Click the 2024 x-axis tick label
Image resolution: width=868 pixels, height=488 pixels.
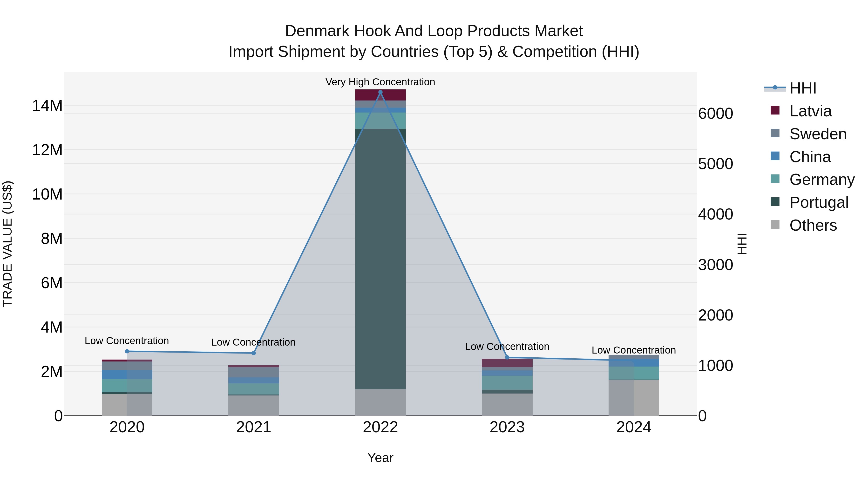click(x=634, y=427)
